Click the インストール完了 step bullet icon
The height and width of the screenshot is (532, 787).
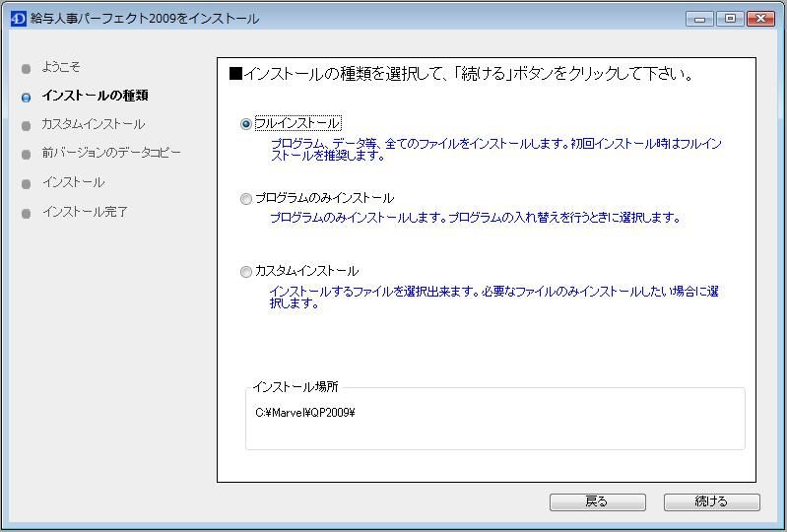coord(27,214)
